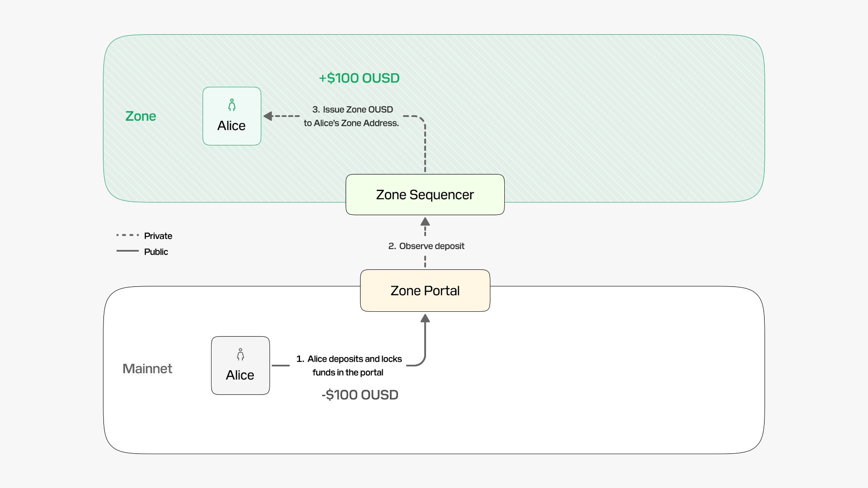Click the green person icon in Zone Alice box

(232, 105)
